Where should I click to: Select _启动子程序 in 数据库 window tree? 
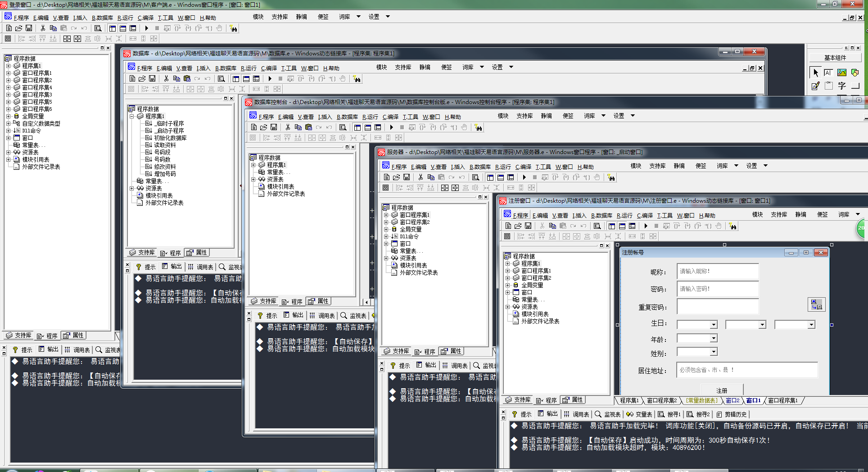pyautogui.click(x=169, y=131)
